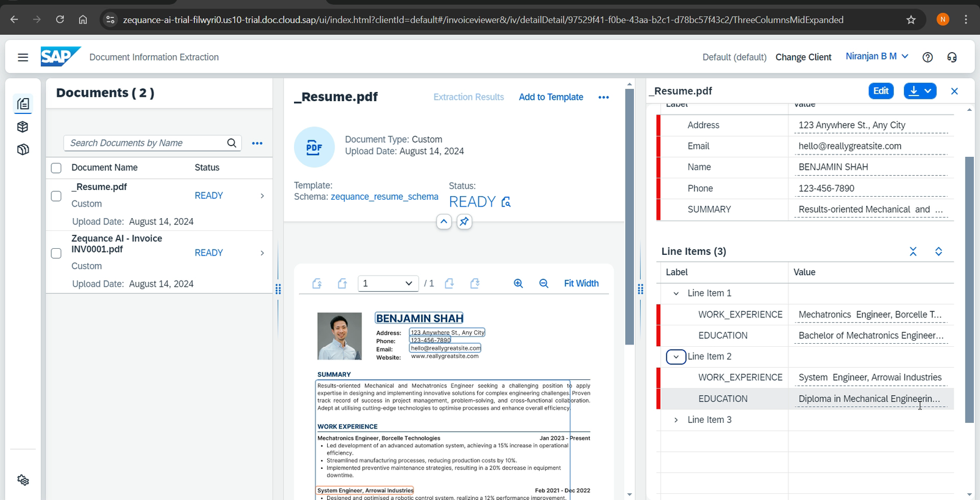Click READY status of Invoice INV0001.pdf
This screenshot has height=500, width=980.
click(209, 253)
